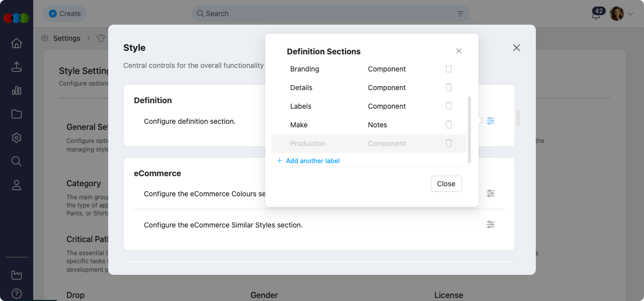This screenshot has width=644, height=301.
Task: Delete the Make section using its trash icon
Action: pos(448,124)
